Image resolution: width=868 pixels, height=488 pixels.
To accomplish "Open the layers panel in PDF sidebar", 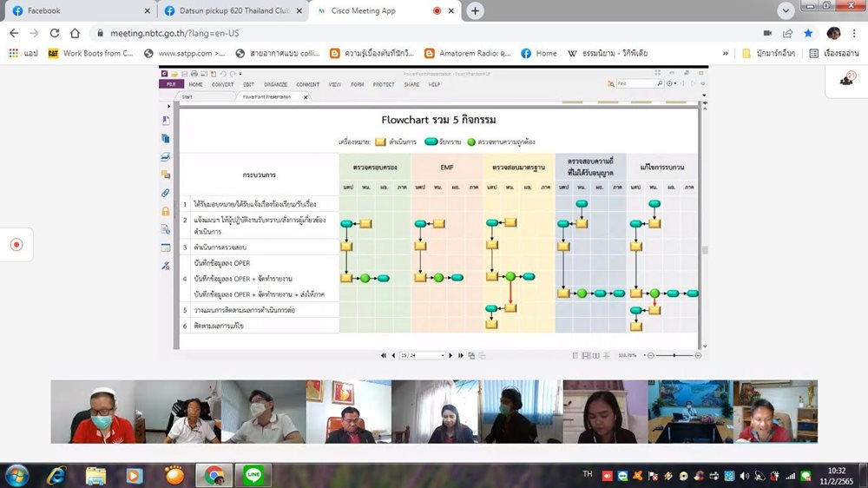I will point(166,157).
